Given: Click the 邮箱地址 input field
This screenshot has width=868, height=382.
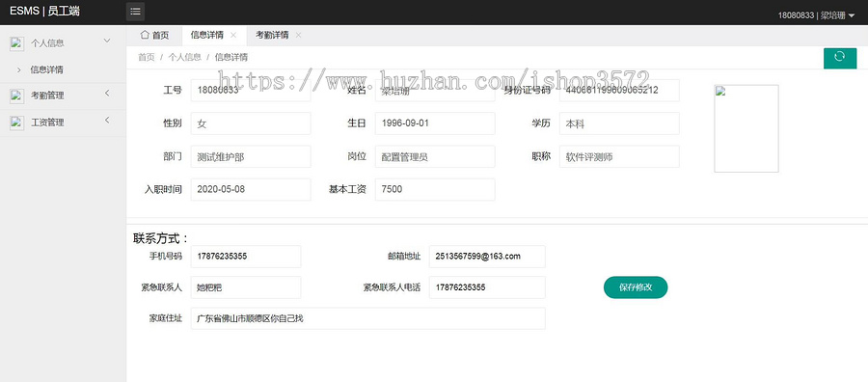Looking at the screenshot, I should [x=487, y=257].
